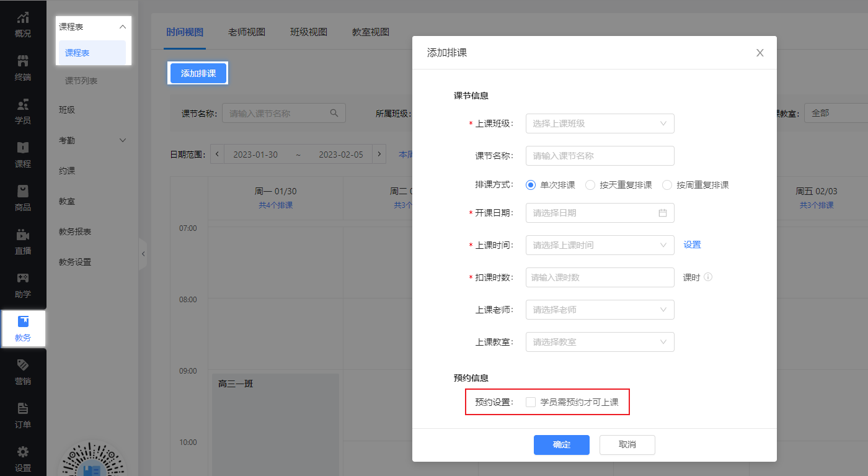868x476 pixels.
Task: Collapse the secondary sidebar with handle arrow
Action: (143, 254)
